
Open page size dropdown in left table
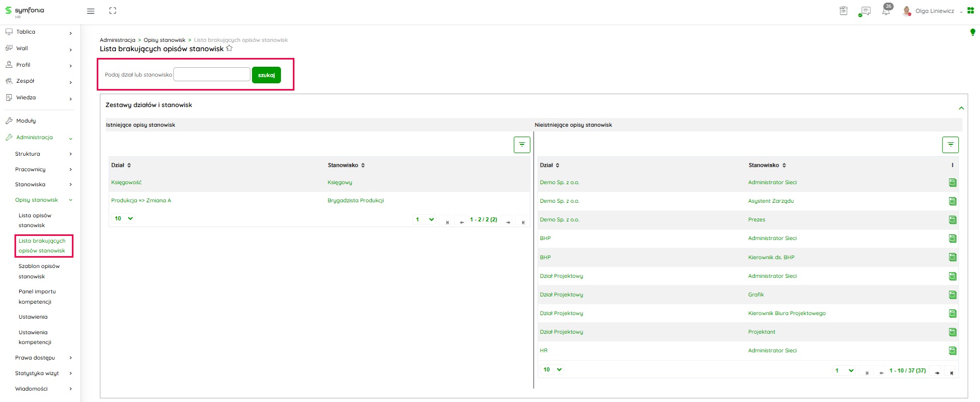point(124,218)
